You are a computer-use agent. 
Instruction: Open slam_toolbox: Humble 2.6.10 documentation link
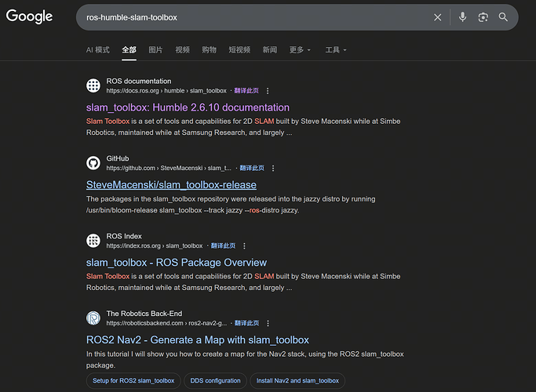188,107
